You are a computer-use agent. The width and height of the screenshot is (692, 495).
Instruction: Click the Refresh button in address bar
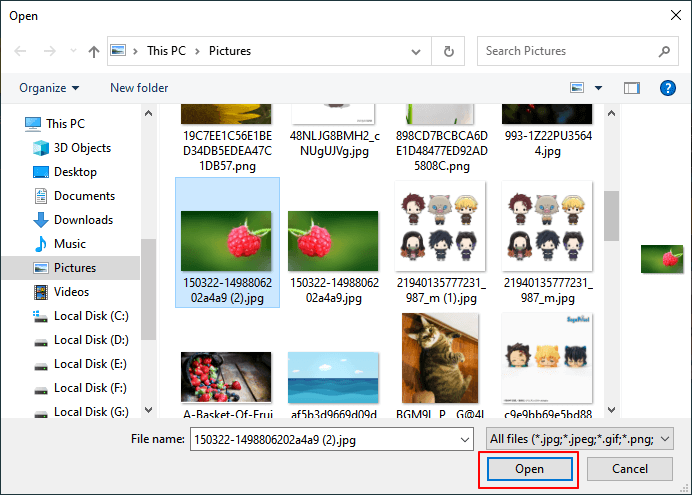coord(449,51)
